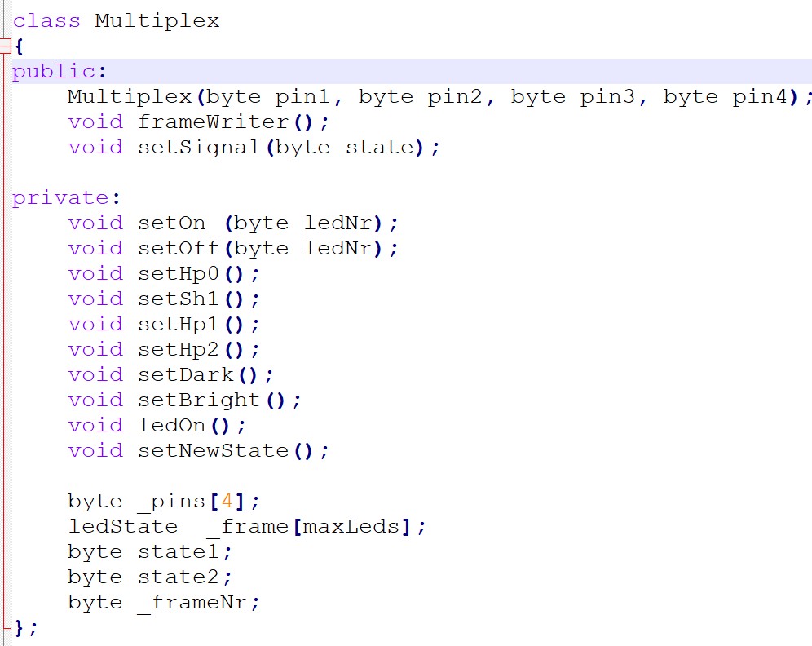Click the state2 variable
Screen dimensions: 812x646
pyautogui.click(x=179, y=577)
